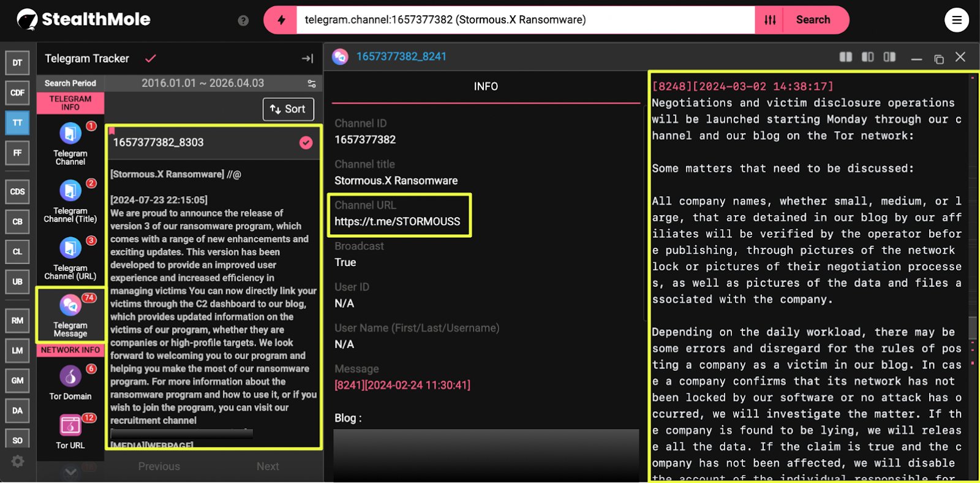Click into the search query field

click(x=525, y=20)
